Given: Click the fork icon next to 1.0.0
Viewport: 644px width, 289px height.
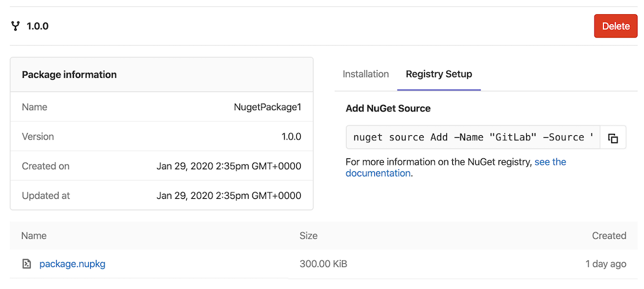Looking at the screenshot, I should (15, 26).
